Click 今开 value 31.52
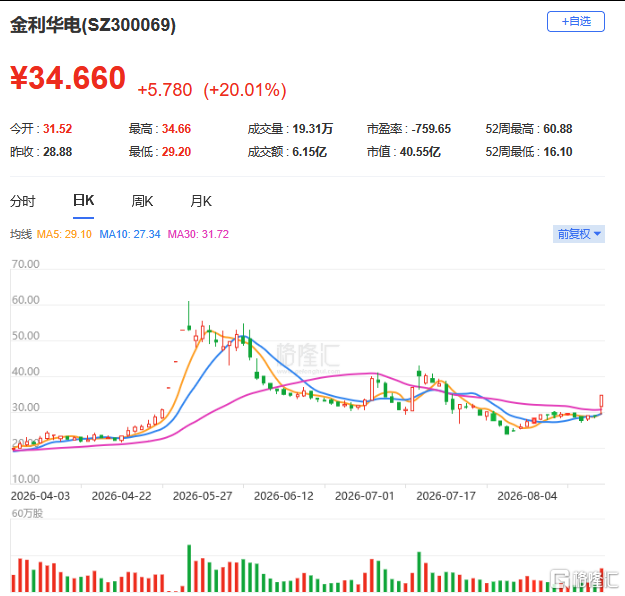Screen dimensions: 625x596 coord(57,129)
